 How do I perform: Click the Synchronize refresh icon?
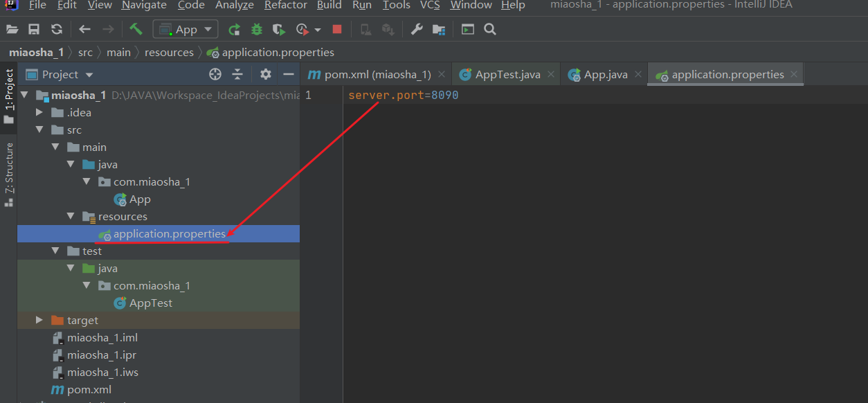(57, 29)
